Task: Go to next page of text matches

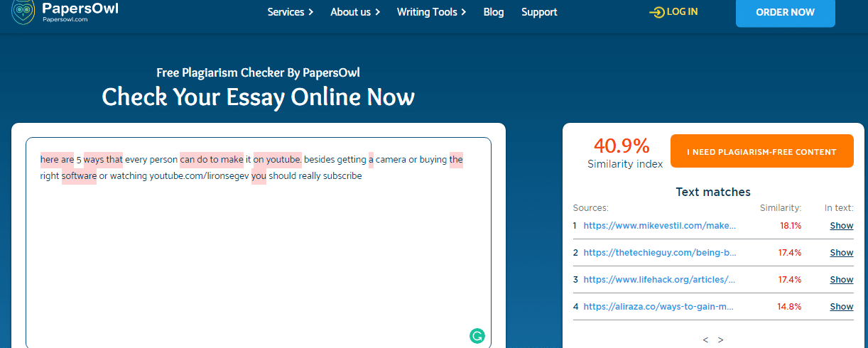Action: [721, 340]
